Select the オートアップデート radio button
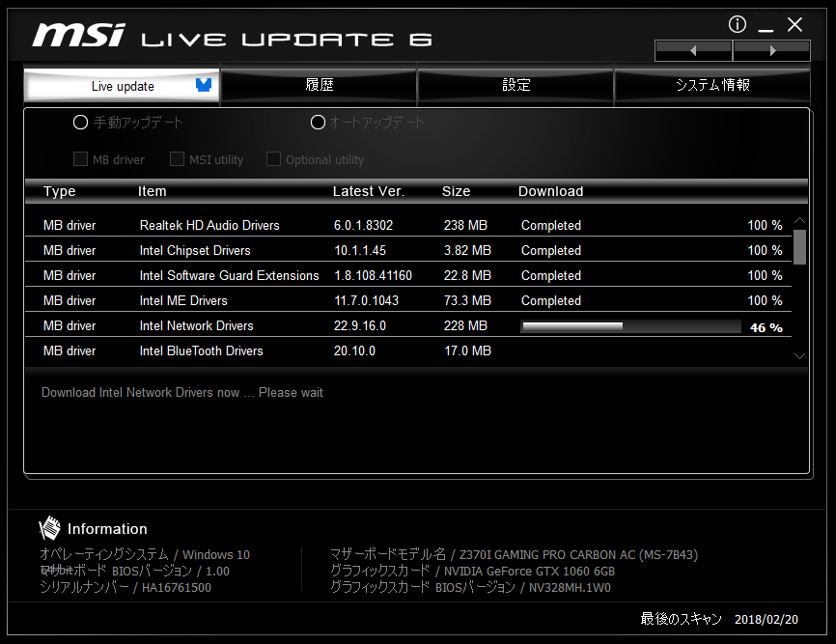This screenshot has width=836, height=644. point(318,123)
